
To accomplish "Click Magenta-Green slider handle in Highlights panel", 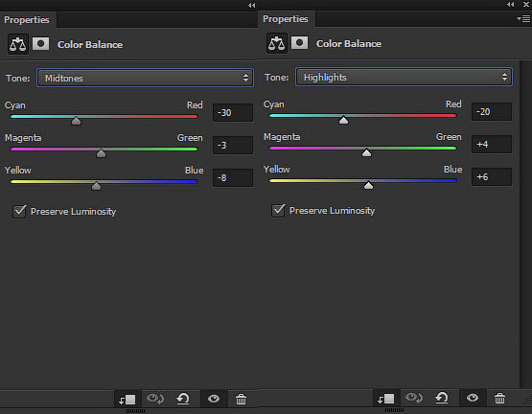I will point(366,152).
